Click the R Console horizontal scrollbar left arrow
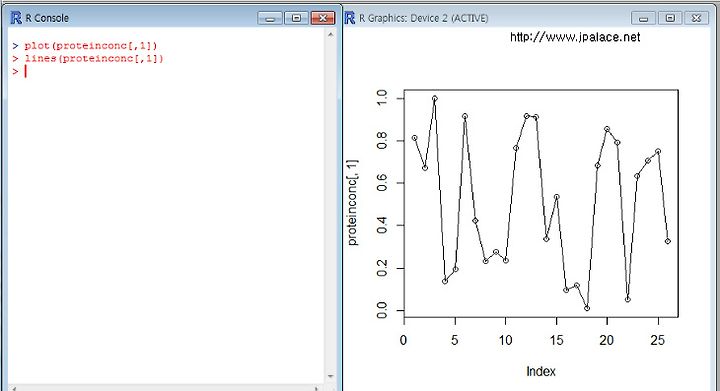The height and width of the screenshot is (391, 720). click(x=14, y=389)
